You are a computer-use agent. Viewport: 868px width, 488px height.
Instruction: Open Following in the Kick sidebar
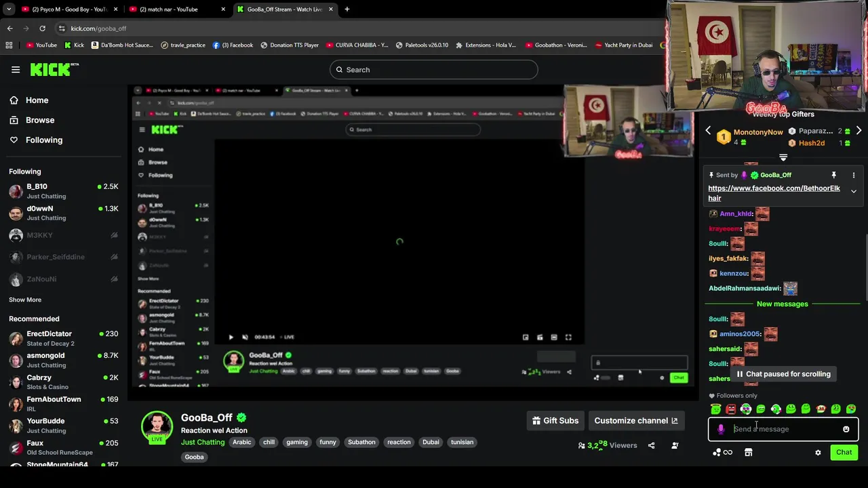(43, 140)
